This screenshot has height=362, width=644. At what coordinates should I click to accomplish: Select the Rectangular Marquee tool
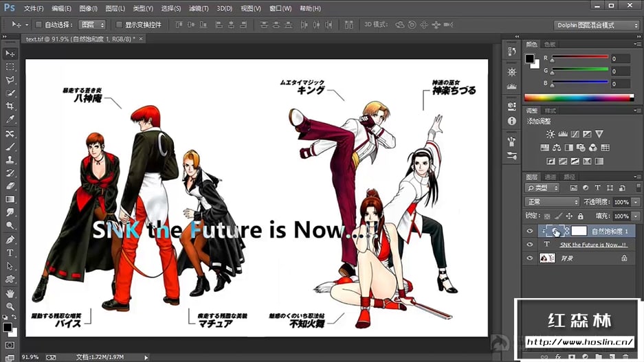pos(10,67)
